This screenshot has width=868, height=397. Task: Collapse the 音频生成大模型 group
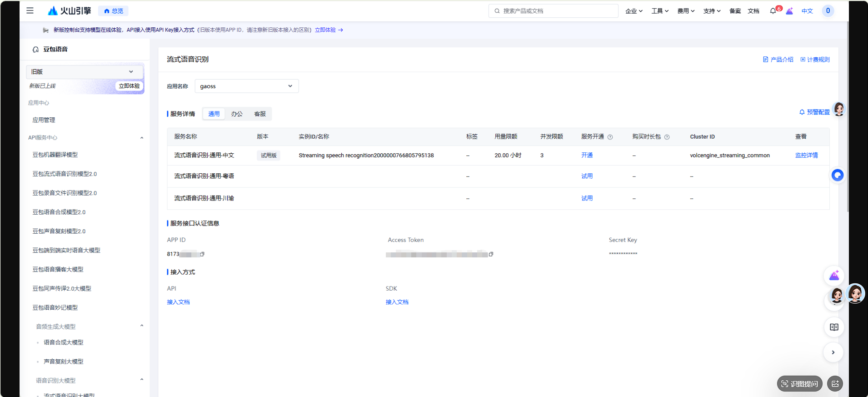tap(142, 326)
